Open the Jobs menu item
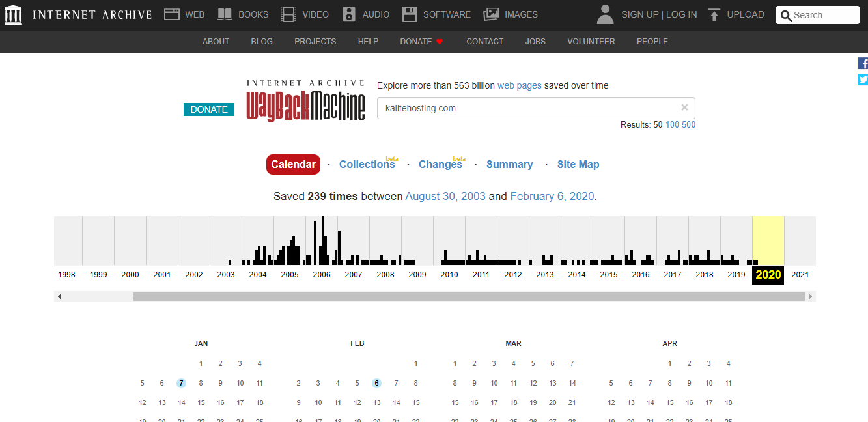The image size is (868, 422). click(x=535, y=41)
